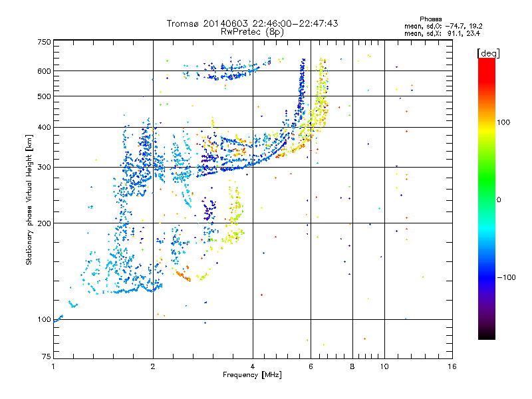This screenshot has width=532, height=399.
Task: Click the x-axis '10' tick label
Action: (384, 366)
